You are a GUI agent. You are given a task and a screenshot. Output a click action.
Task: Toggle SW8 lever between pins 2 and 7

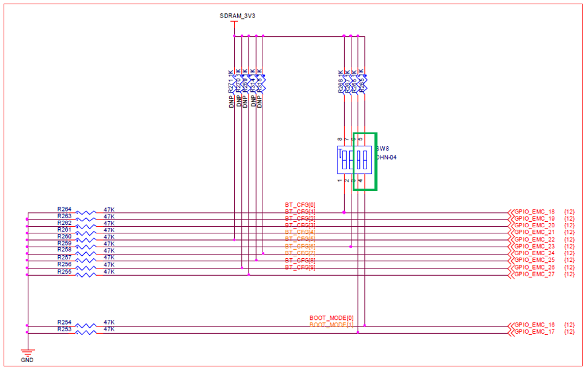click(x=351, y=160)
